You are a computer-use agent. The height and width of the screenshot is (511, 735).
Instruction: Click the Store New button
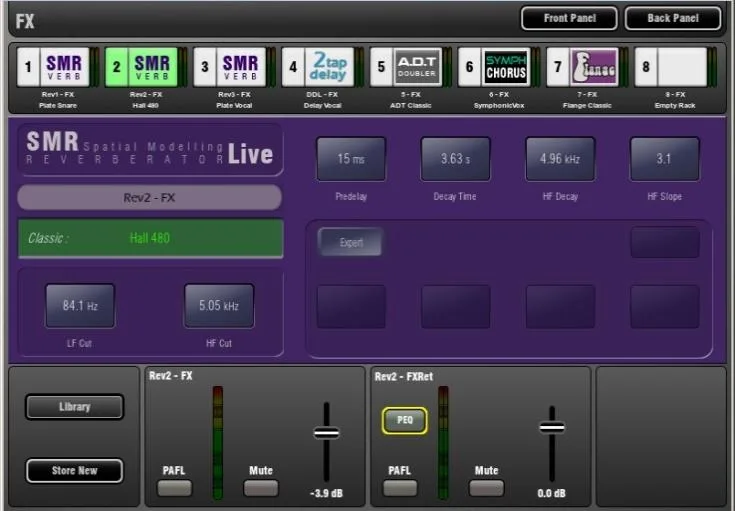(x=75, y=471)
